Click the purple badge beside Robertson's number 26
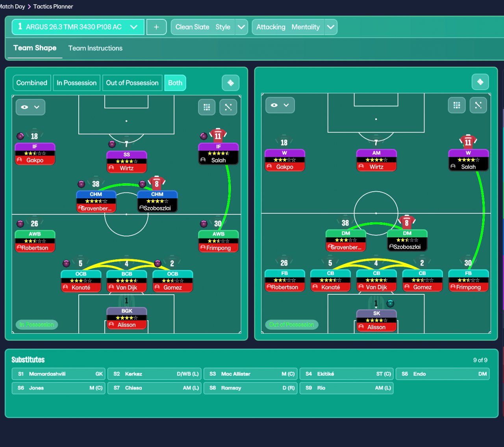The height and width of the screenshot is (447, 504). 20,224
